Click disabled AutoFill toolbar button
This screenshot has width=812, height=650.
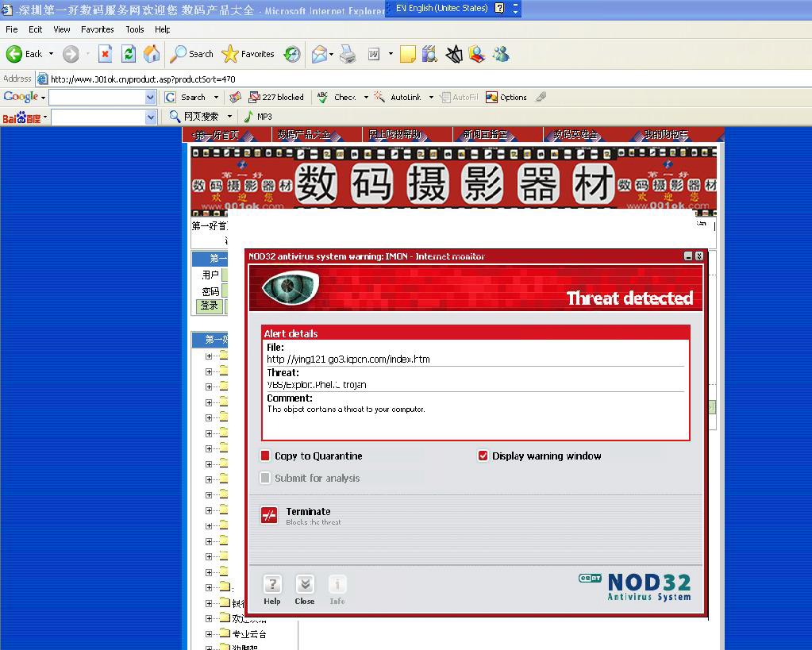pos(459,97)
